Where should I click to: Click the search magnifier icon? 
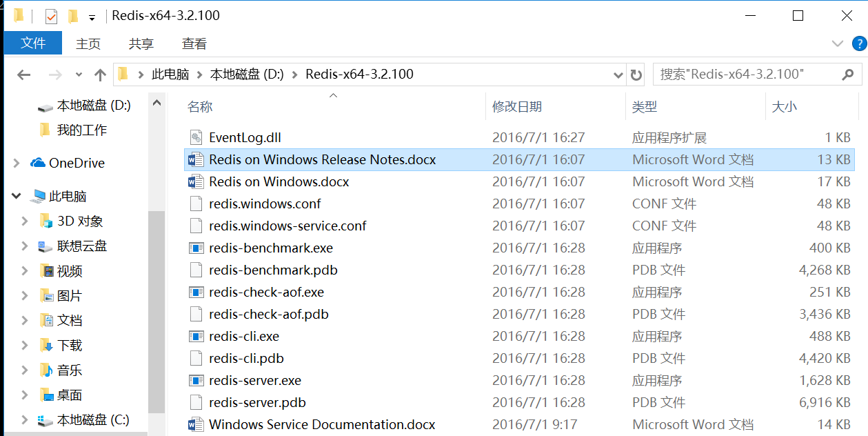847,74
